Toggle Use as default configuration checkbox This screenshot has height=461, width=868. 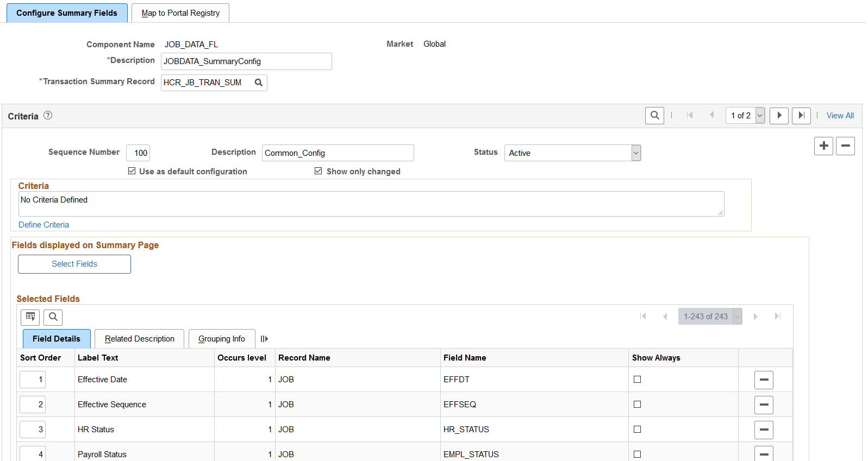132,171
